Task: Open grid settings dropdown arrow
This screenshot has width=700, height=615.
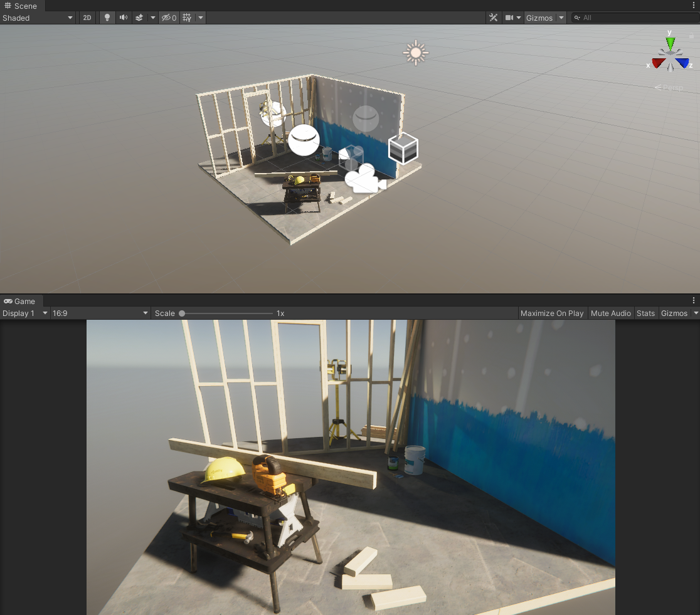Action: pyautogui.click(x=201, y=18)
